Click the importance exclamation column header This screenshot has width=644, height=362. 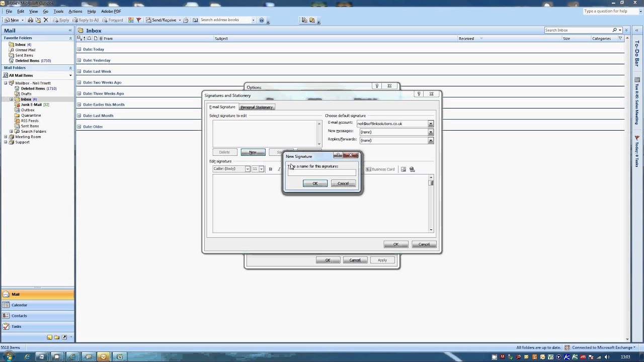coord(84,38)
